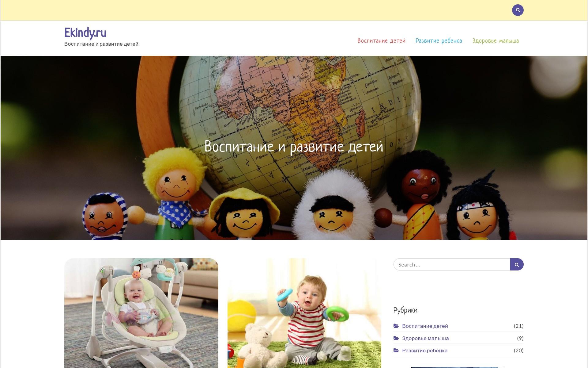Click the folder icon beside Воспитание детей

pos(396,326)
